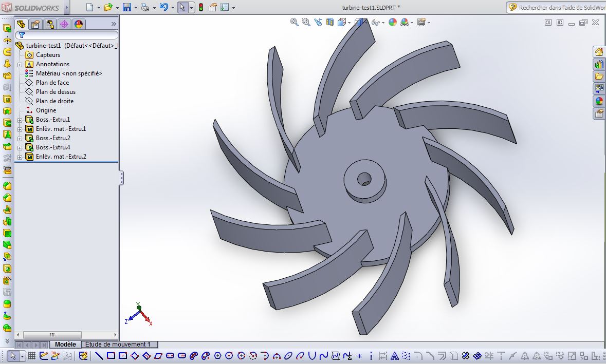Click the Edit appearance color sphere icon
Image resolution: width=606 pixels, height=364 pixels.
(393, 22)
